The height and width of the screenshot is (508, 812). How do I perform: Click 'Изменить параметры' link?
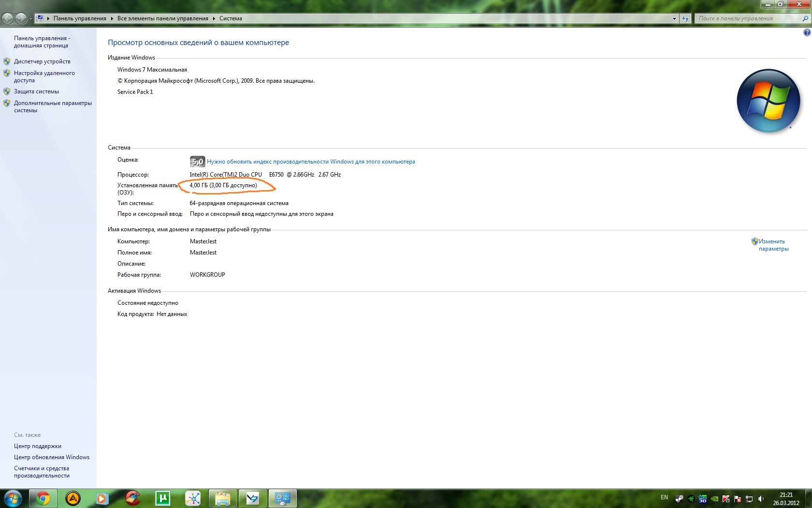773,245
